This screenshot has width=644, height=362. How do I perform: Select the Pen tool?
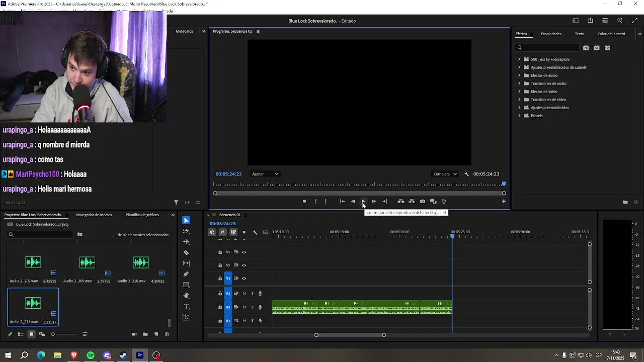(186, 274)
